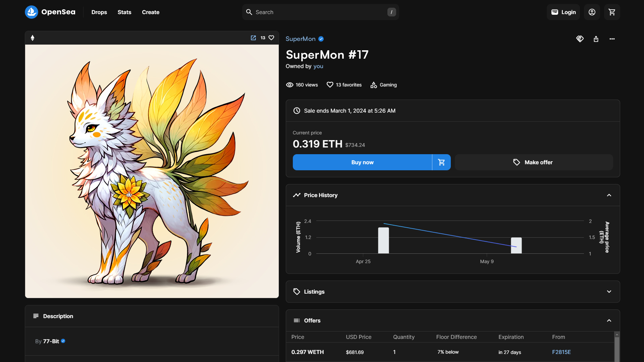Click the OpenSea logo icon
Image resolution: width=644 pixels, height=362 pixels.
(32, 12)
